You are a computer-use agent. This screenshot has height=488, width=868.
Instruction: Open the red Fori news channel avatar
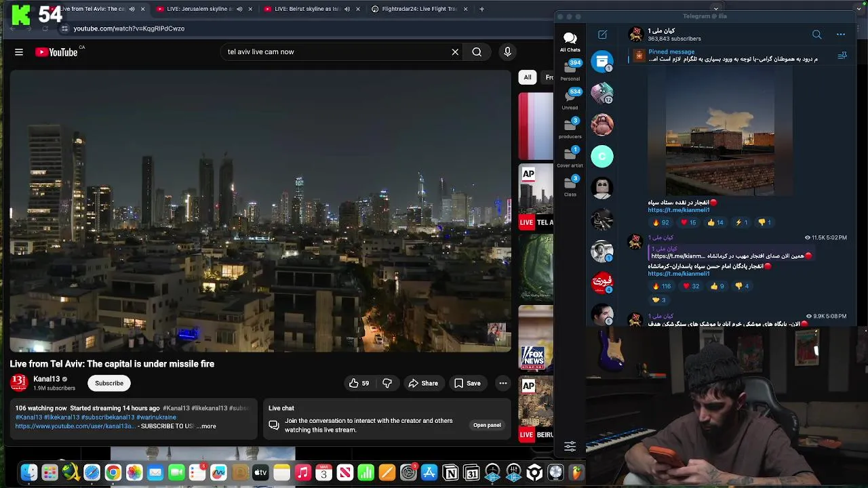601,282
